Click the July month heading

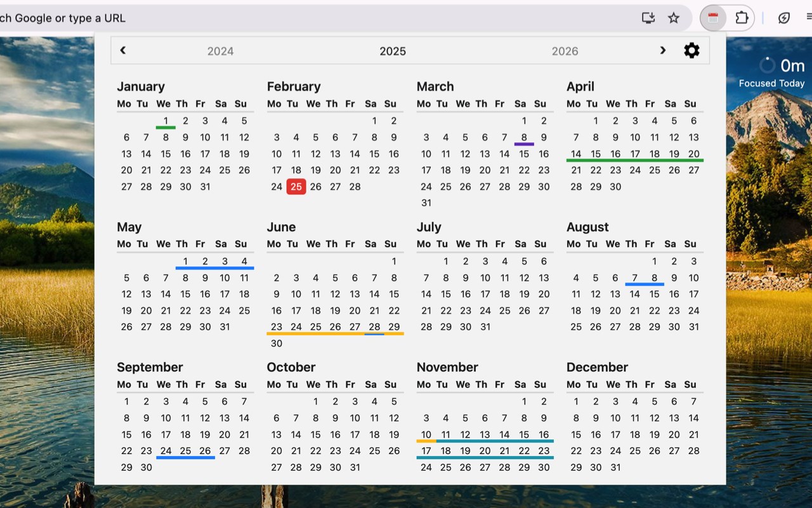click(x=429, y=227)
